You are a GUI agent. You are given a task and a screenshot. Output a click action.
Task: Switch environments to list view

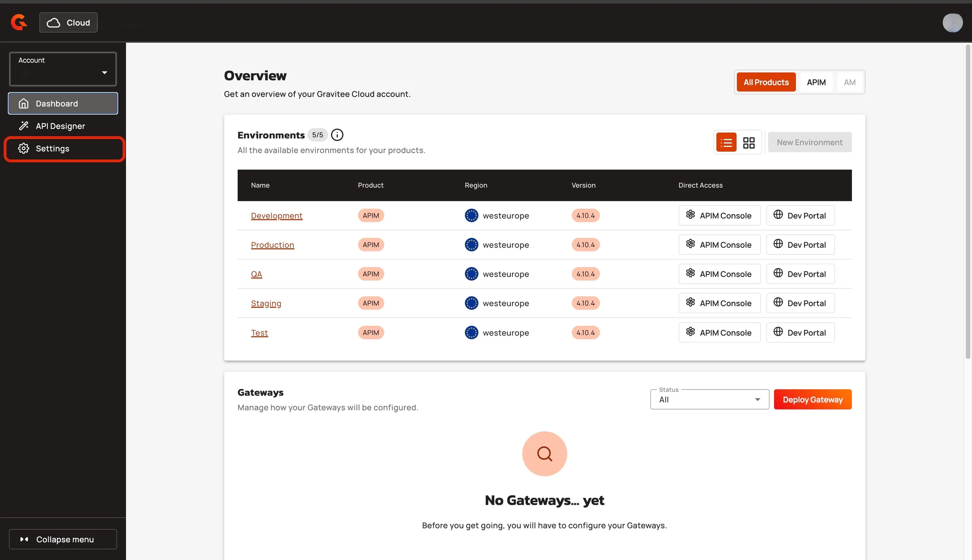point(726,143)
